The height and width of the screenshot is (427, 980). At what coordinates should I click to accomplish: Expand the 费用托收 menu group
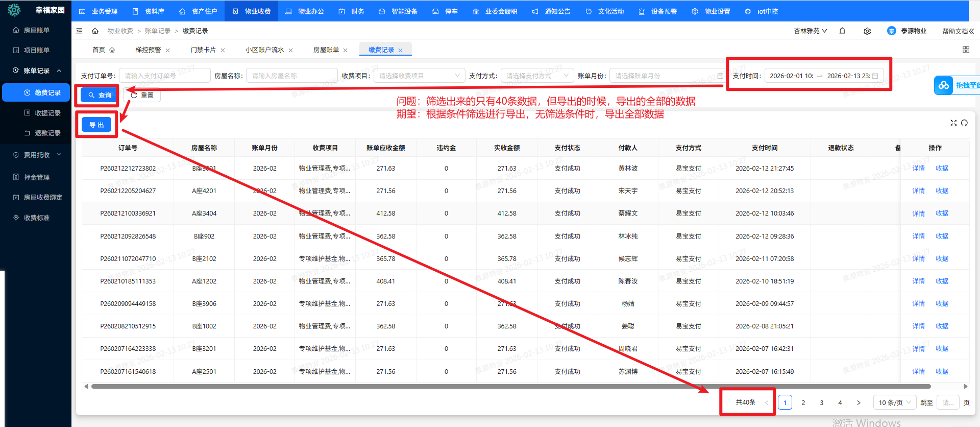pos(36,155)
